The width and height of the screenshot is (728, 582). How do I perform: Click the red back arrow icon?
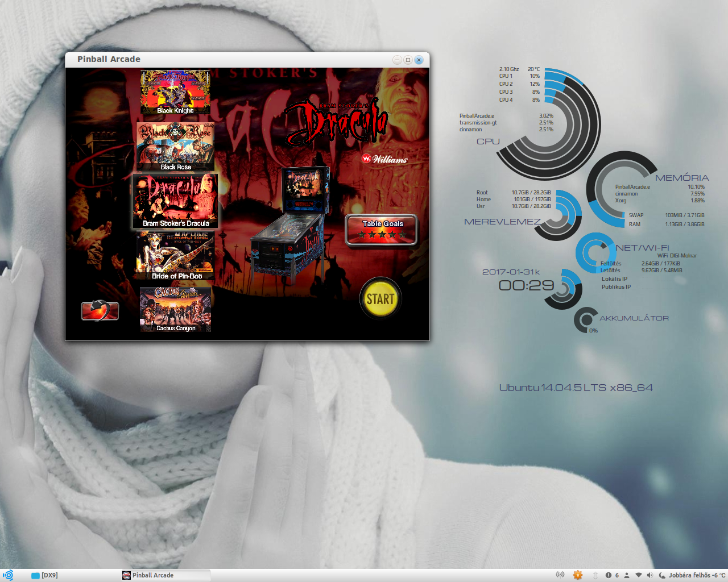[100, 310]
